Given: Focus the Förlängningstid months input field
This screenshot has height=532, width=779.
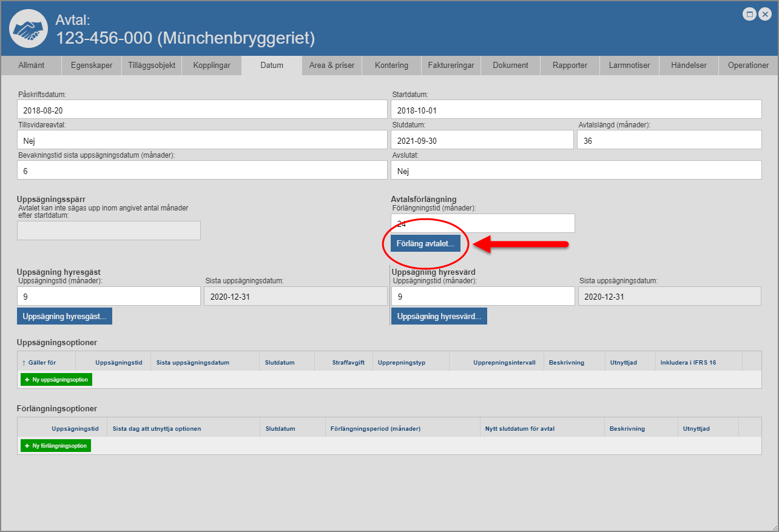Looking at the screenshot, I should [483, 224].
